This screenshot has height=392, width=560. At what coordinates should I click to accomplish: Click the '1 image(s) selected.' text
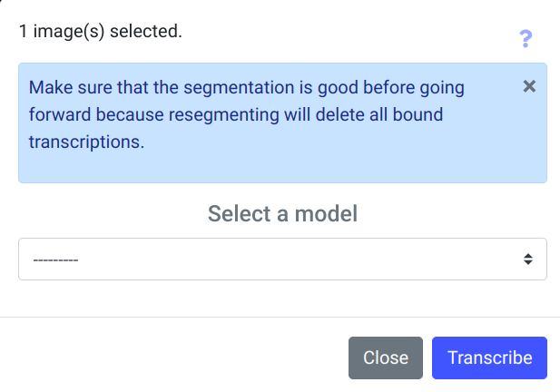point(100,32)
